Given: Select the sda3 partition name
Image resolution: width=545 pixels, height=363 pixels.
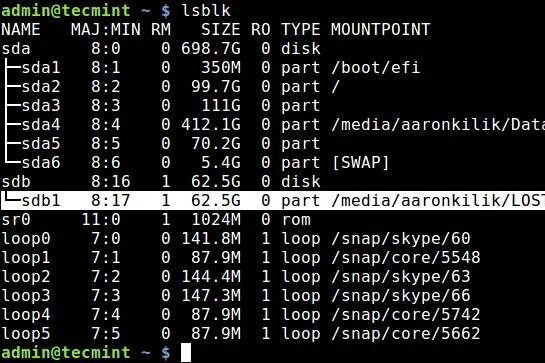Looking at the screenshot, I should (x=41, y=106).
